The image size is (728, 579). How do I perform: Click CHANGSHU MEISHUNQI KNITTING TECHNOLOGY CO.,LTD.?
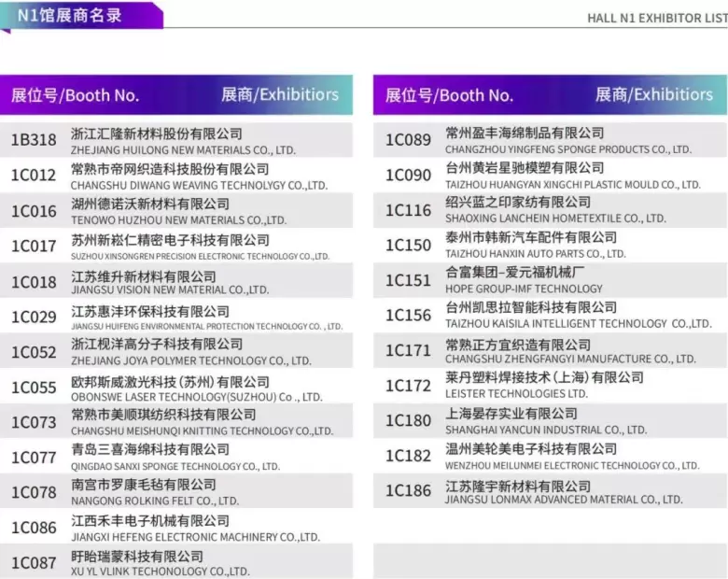pyautogui.click(x=202, y=431)
